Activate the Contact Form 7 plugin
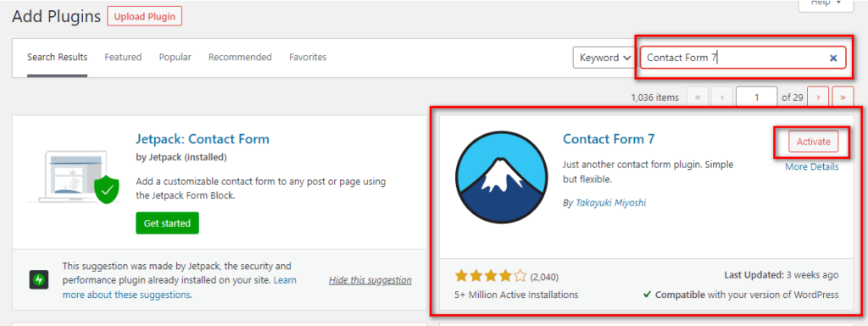The height and width of the screenshot is (326, 868). click(814, 142)
